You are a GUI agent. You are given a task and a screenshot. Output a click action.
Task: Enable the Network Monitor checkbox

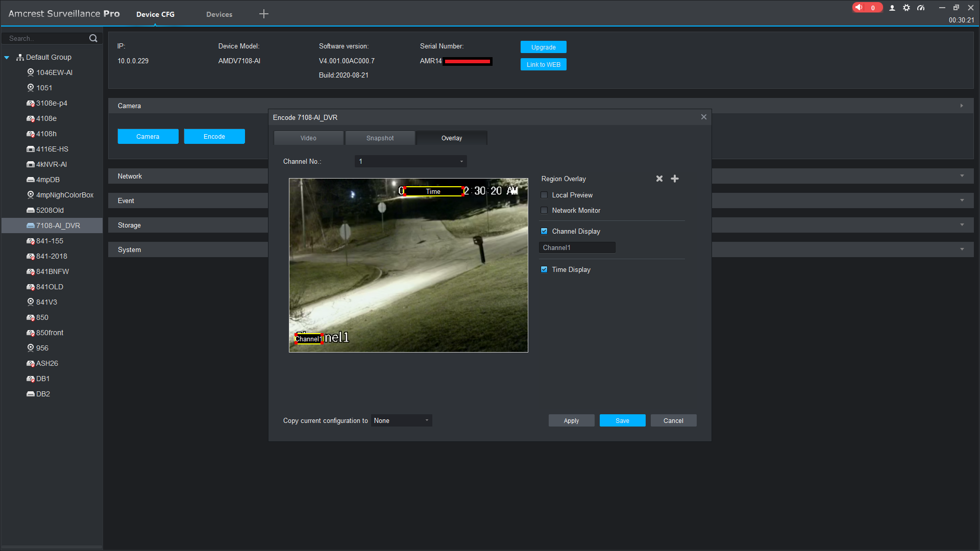point(544,210)
